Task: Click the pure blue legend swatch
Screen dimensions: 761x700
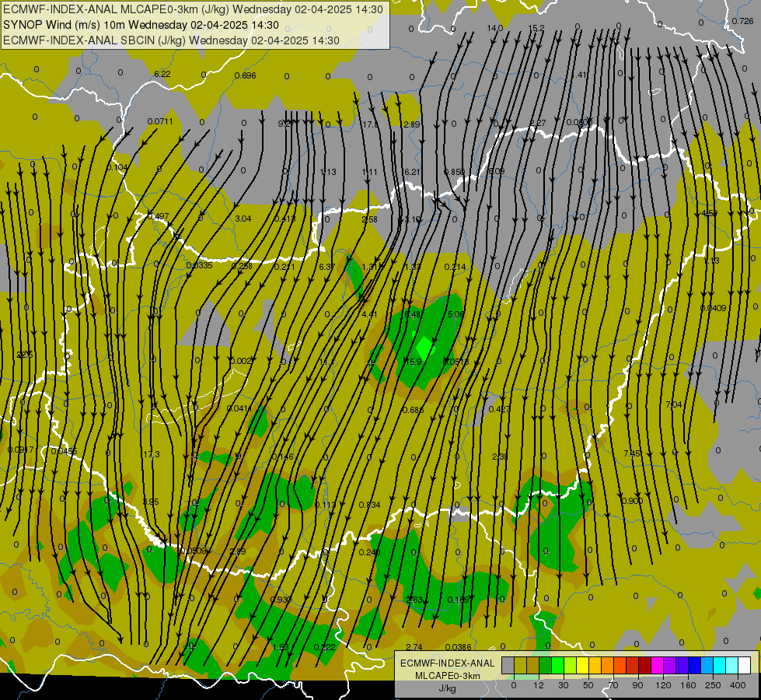Action: [694, 665]
